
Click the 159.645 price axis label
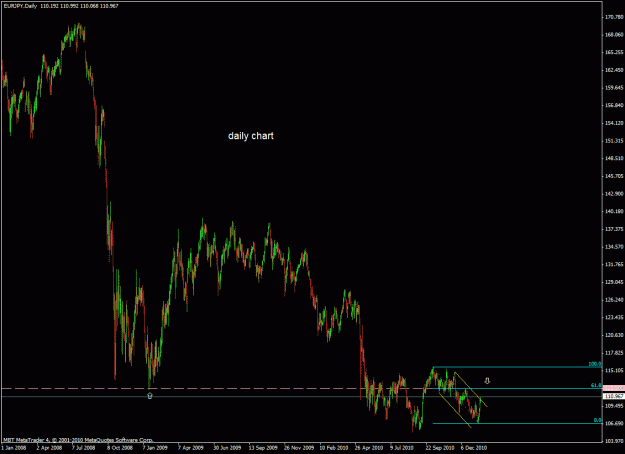[614, 88]
